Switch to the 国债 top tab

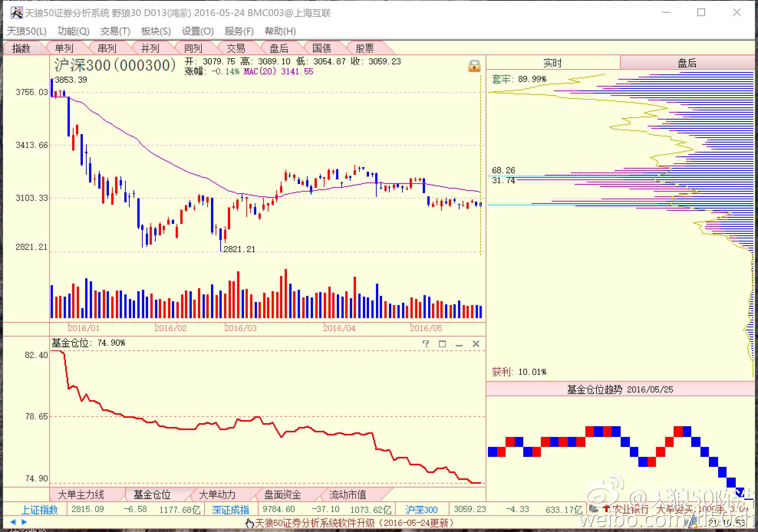321,48
